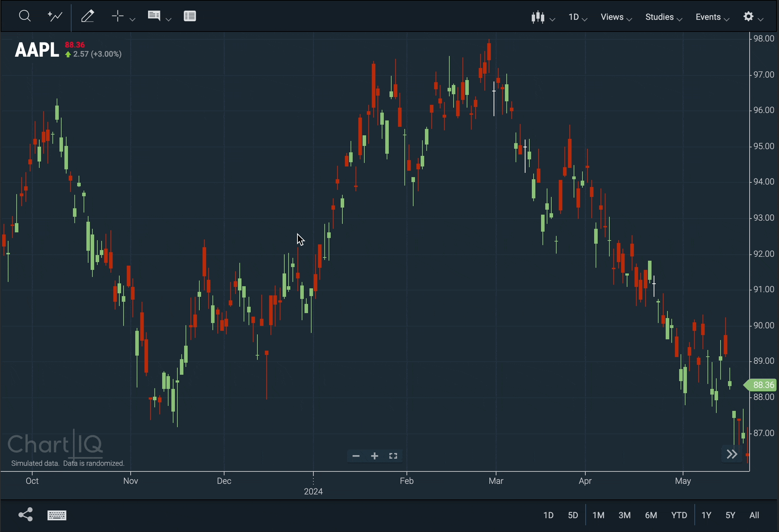Select the 5Y range button

click(731, 515)
